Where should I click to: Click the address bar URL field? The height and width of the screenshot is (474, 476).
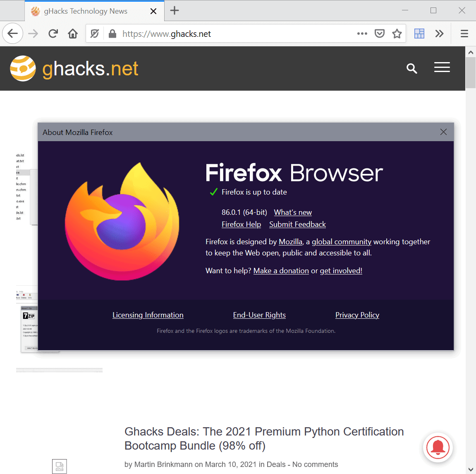pos(237,34)
